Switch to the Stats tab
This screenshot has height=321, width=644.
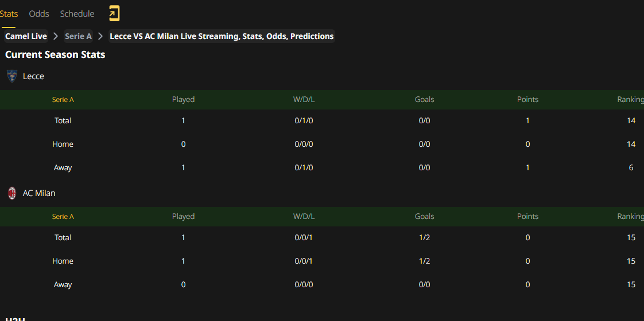point(9,14)
